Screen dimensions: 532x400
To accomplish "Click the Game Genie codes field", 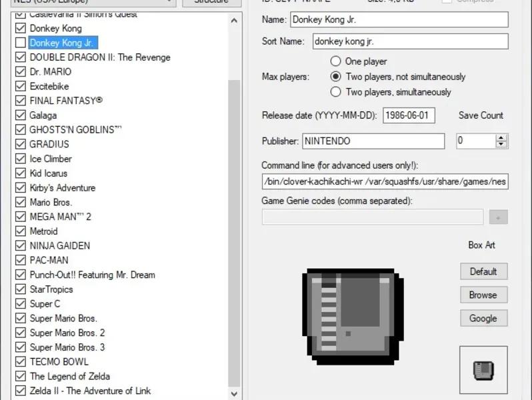I will click(x=373, y=217).
